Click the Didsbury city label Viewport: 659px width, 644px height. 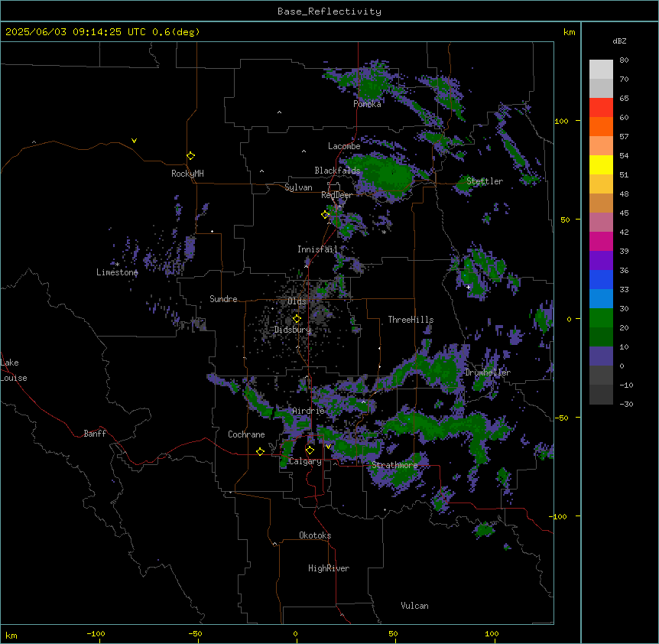point(293,330)
